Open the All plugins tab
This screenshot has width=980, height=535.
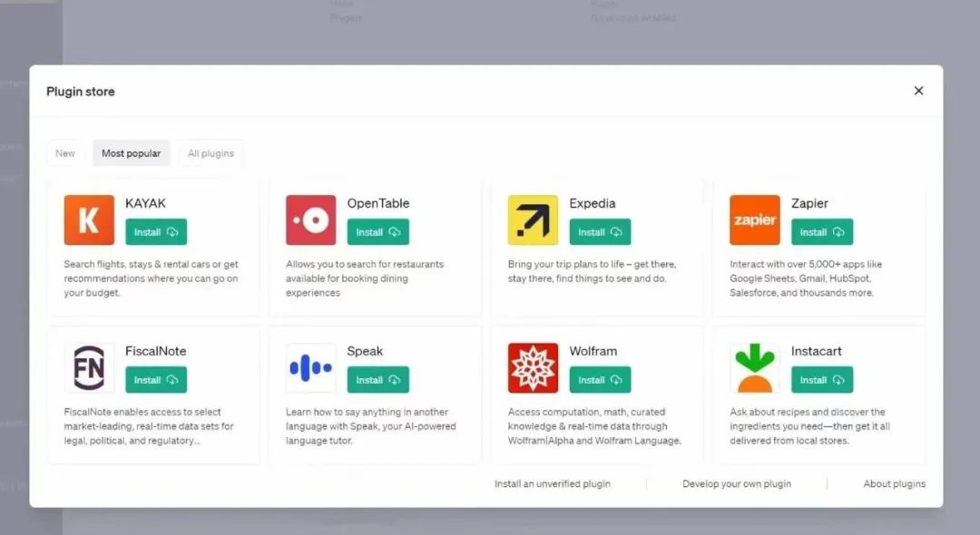(211, 153)
